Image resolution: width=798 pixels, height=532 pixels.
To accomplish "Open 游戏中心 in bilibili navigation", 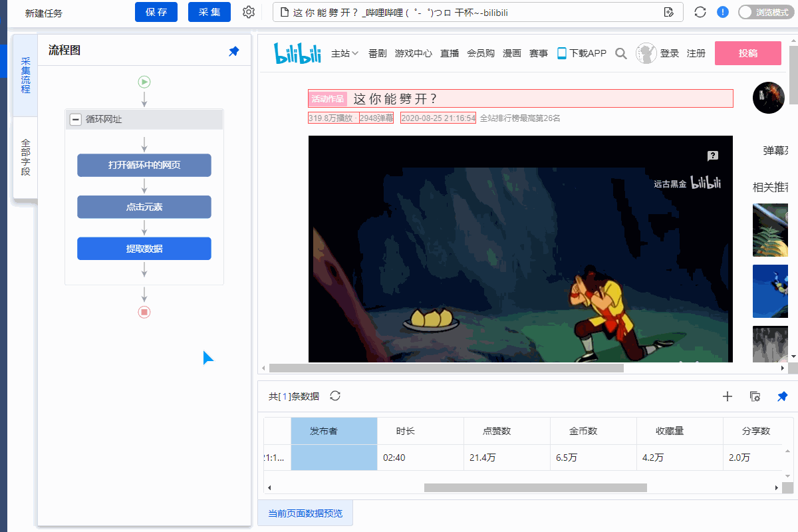I will (x=414, y=53).
